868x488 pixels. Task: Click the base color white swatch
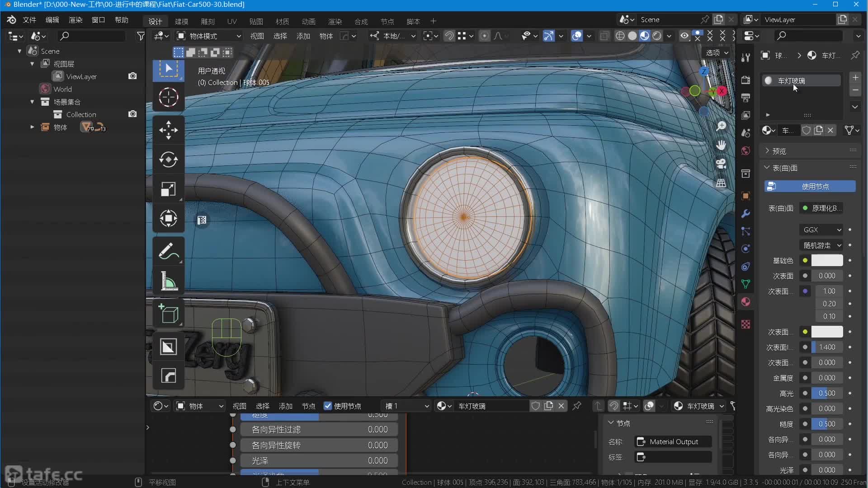[827, 260]
